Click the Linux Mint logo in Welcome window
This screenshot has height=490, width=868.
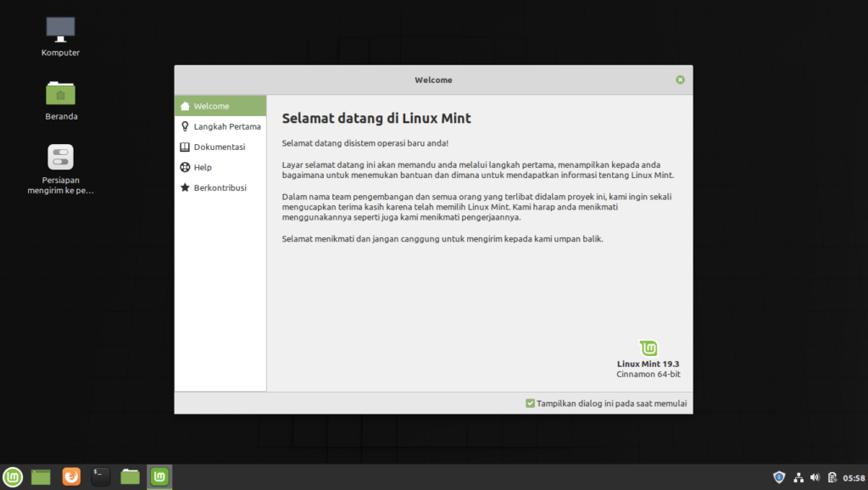(x=648, y=348)
